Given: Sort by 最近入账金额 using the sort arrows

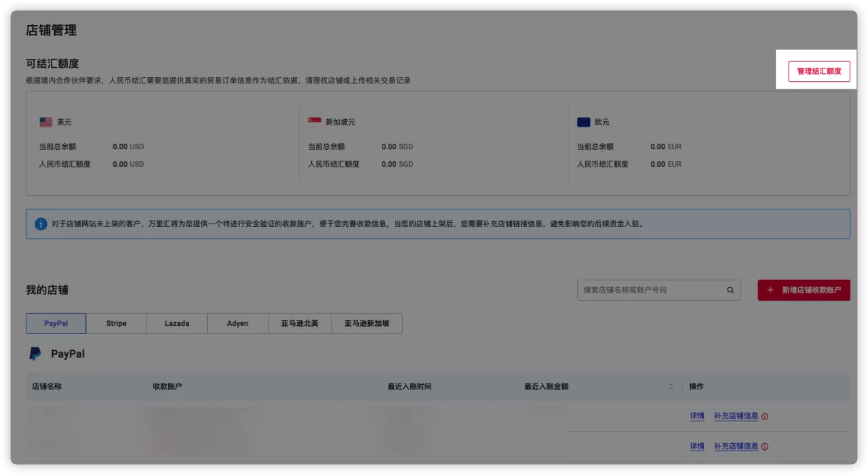Looking at the screenshot, I should click(671, 386).
